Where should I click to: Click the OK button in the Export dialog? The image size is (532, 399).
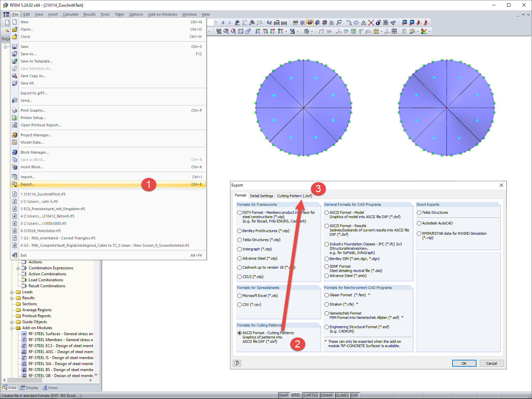coord(464,363)
